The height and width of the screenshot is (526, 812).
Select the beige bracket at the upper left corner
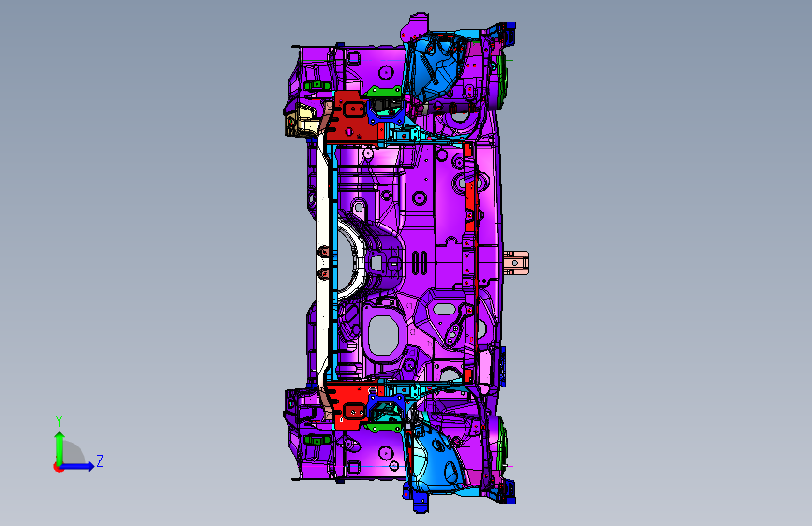point(300,120)
